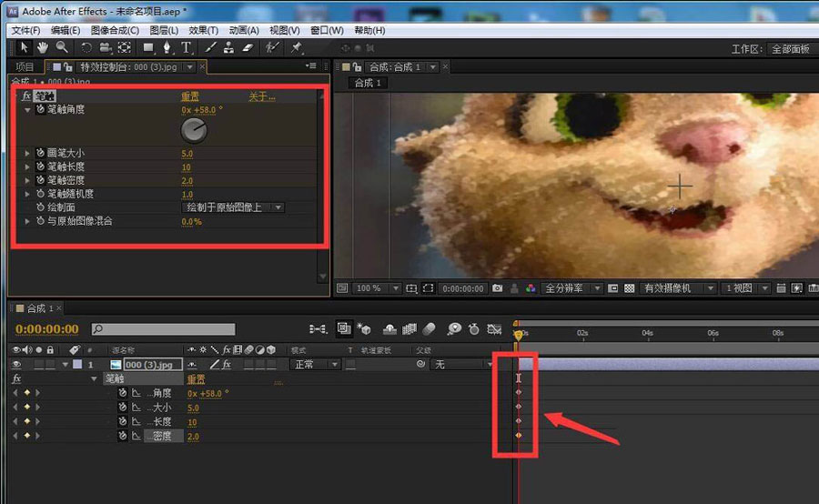Click the 关于... link for the effect
This screenshot has width=819, height=504.
pos(262,96)
